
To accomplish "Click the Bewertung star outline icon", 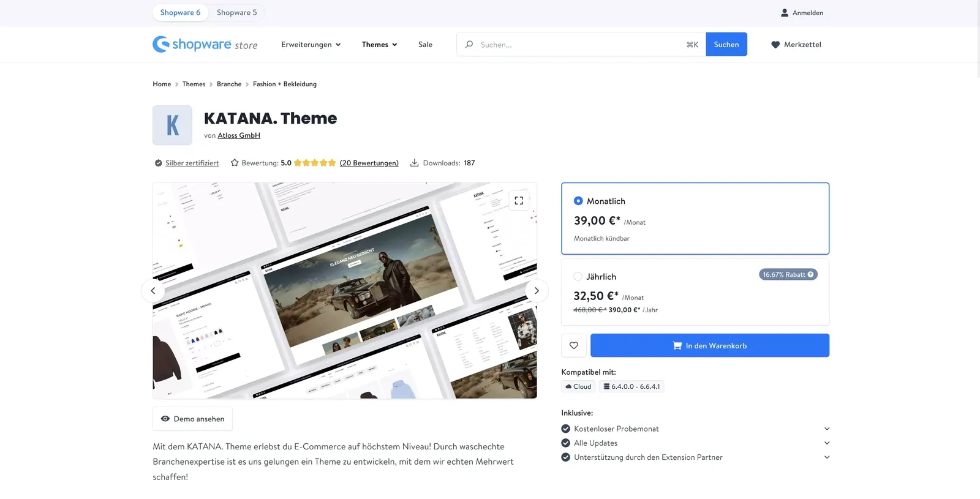I will point(235,163).
